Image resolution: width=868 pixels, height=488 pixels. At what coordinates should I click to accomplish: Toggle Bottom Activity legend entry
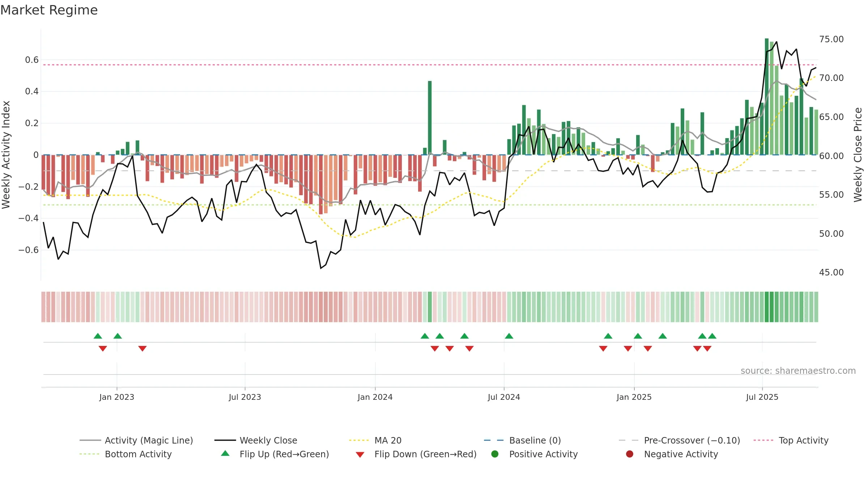[x=125, y=454]
